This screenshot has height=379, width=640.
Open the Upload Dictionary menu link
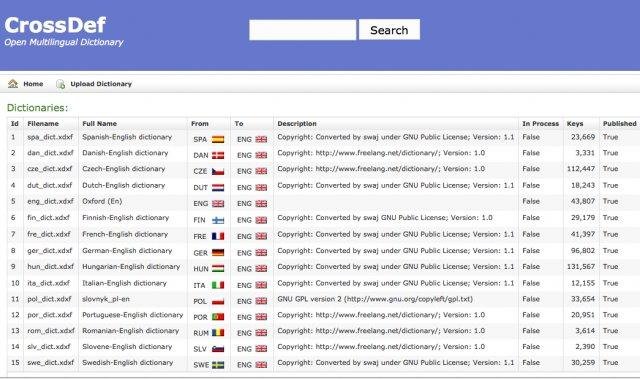pyautogui.click(x=101, y=84)
